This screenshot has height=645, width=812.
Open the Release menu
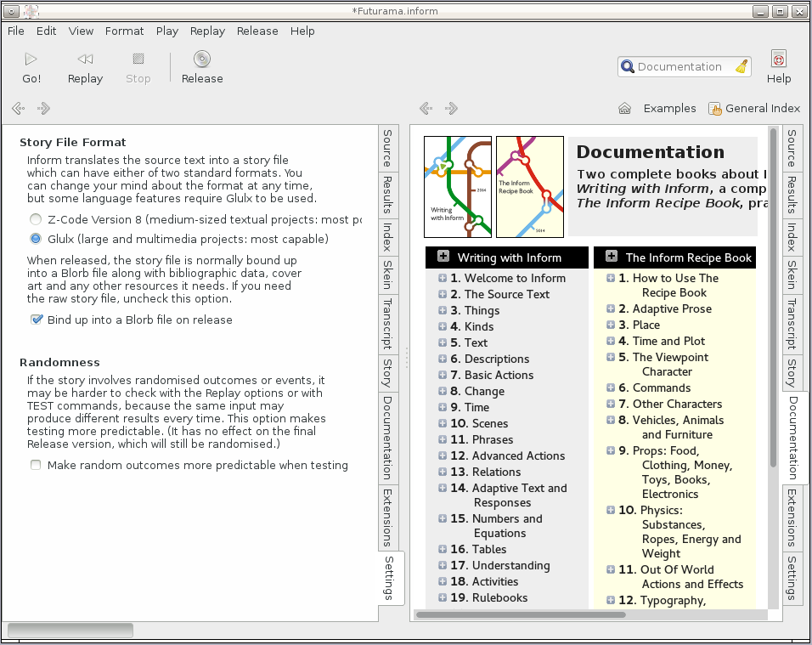pos(257,31)
